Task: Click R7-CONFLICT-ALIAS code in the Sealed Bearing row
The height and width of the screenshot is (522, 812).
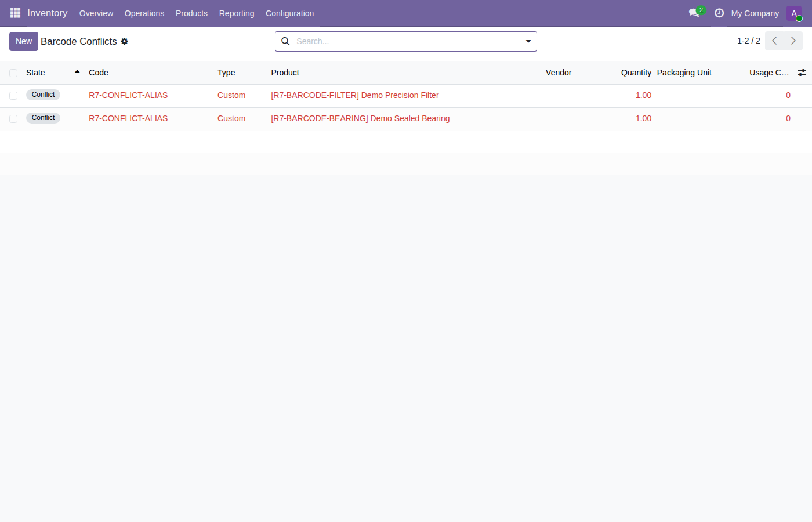Action: tap(128, 118)
